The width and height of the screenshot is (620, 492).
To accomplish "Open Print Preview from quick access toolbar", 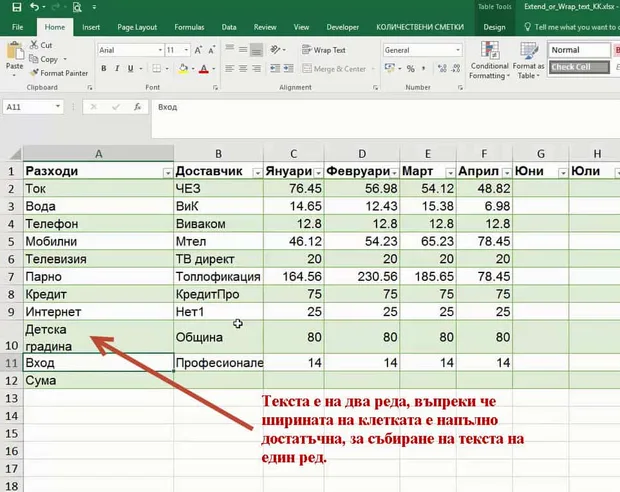I will [x=77, y=7].
